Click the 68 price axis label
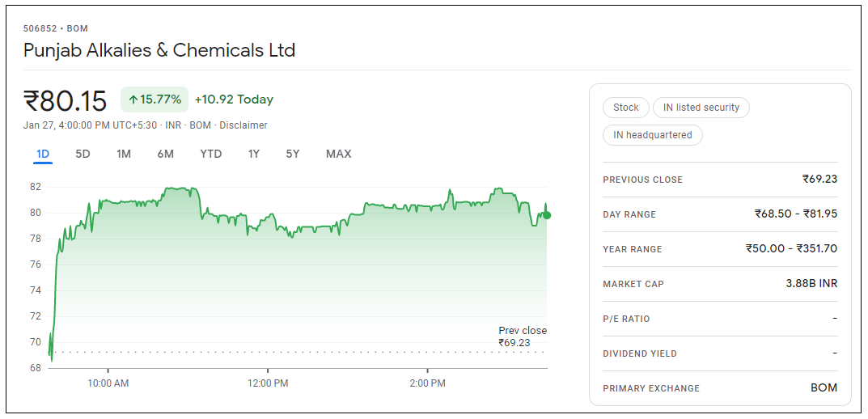The image size is (868, 419). click(35, 368)
